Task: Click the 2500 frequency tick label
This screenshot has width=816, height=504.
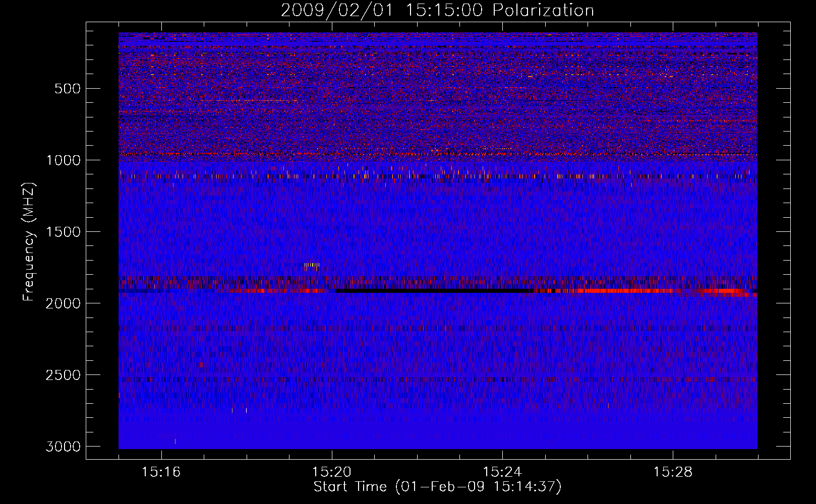Action: (64, 375)
